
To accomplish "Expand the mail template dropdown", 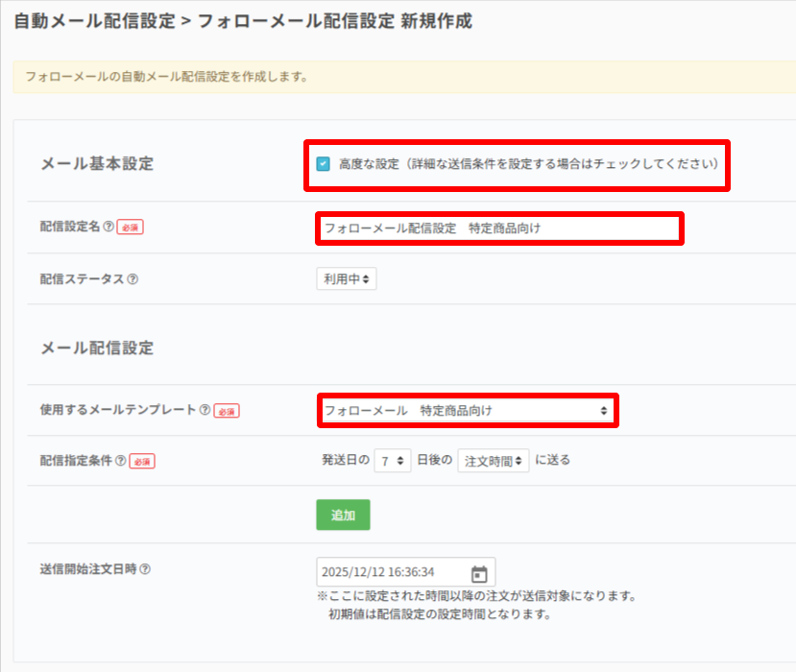I will coord(466,410).
